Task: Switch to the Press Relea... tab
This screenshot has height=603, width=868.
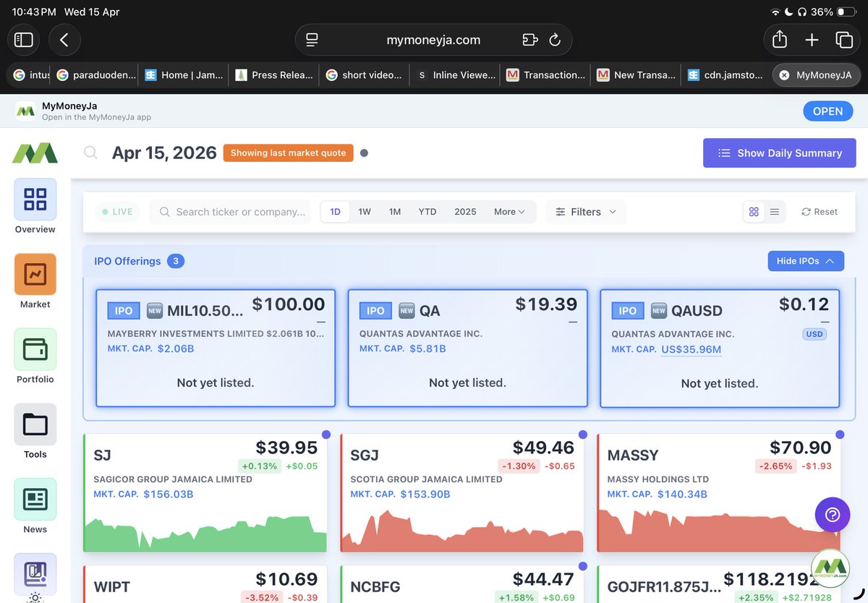Action: coord(274,74)
